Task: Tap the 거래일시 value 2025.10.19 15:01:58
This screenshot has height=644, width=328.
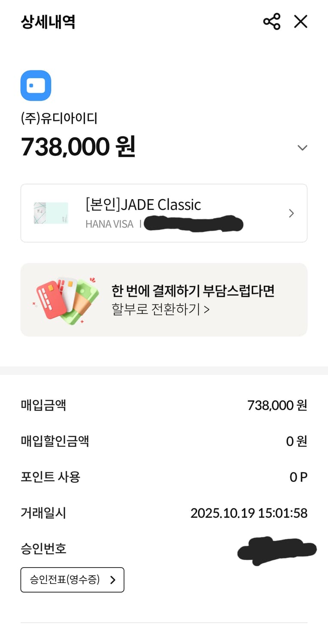Action: point(249,513)
